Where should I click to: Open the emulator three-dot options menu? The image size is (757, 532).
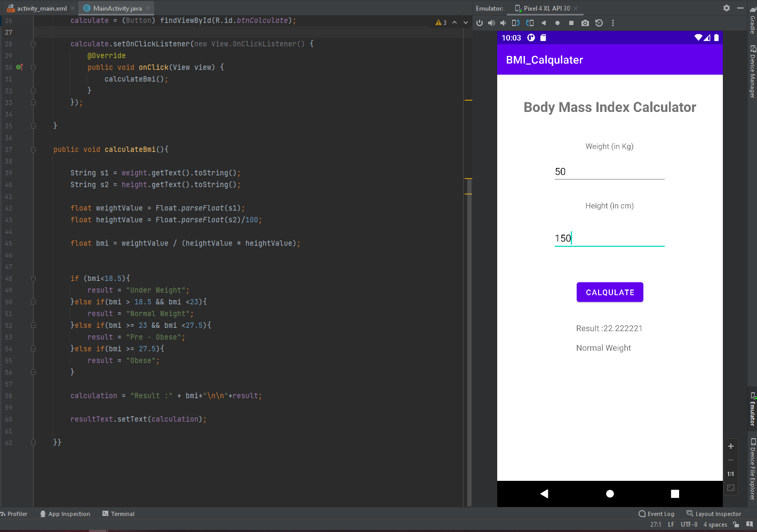pyautogui.click(x=612, y=23)
